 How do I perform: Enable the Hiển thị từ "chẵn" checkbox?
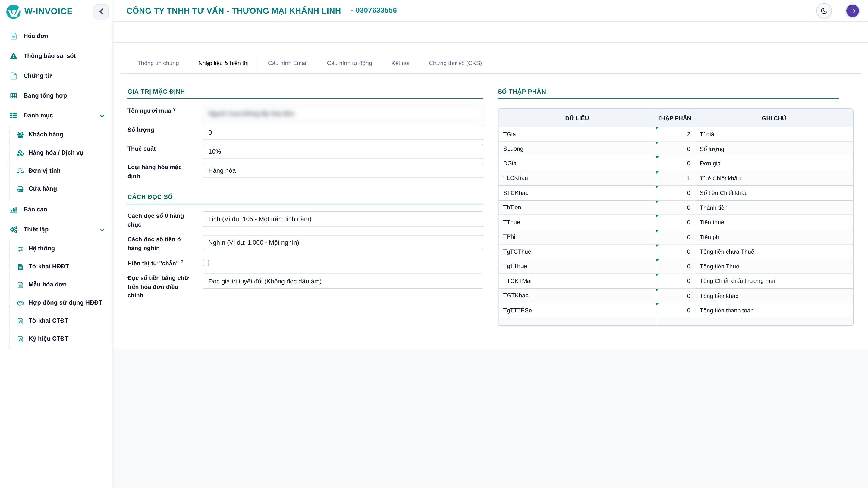206,263
